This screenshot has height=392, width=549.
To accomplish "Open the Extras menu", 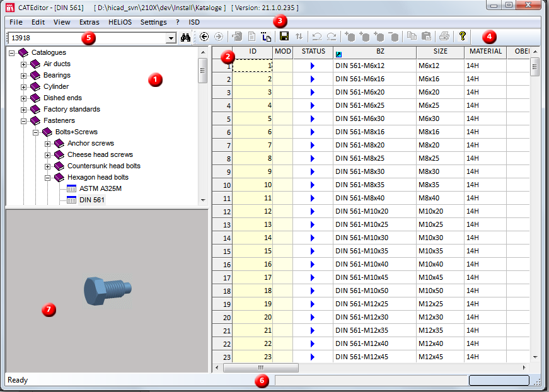I will (x=89, y=22).
